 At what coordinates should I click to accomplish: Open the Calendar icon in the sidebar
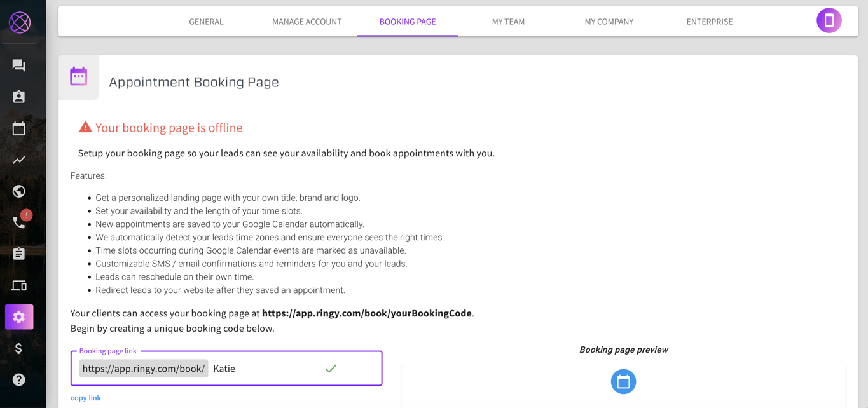[18, 128]
